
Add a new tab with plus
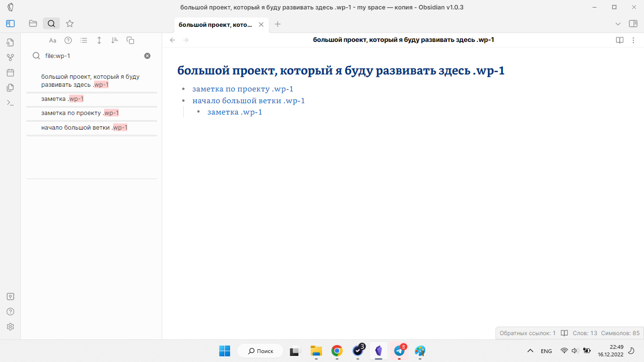(278, 24)
